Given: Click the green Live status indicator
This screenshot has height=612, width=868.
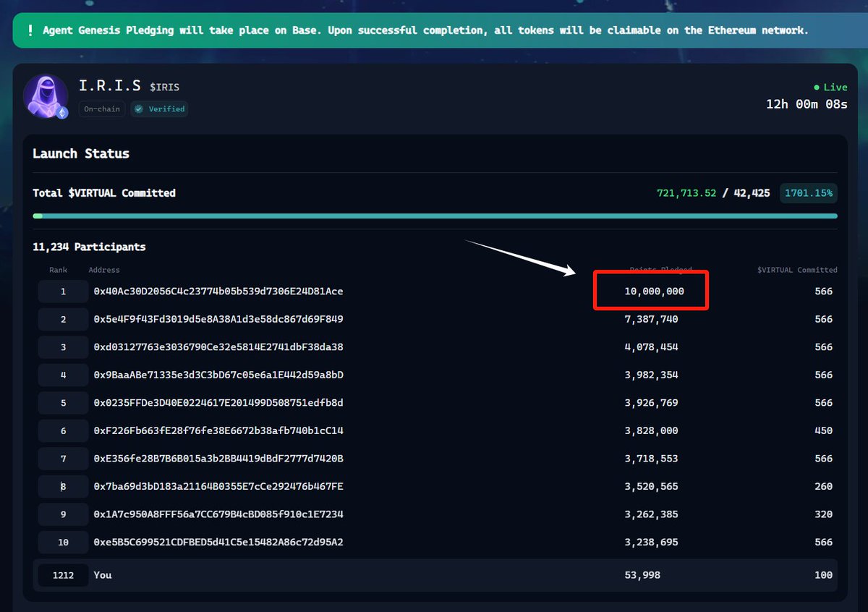Looking at the screenshot, I should [x=830, y=87].
